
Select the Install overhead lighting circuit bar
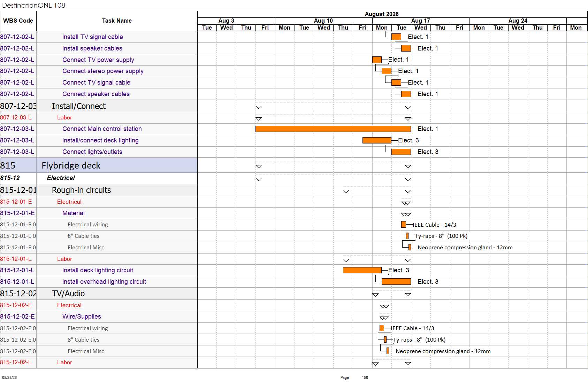pos(396,282)
